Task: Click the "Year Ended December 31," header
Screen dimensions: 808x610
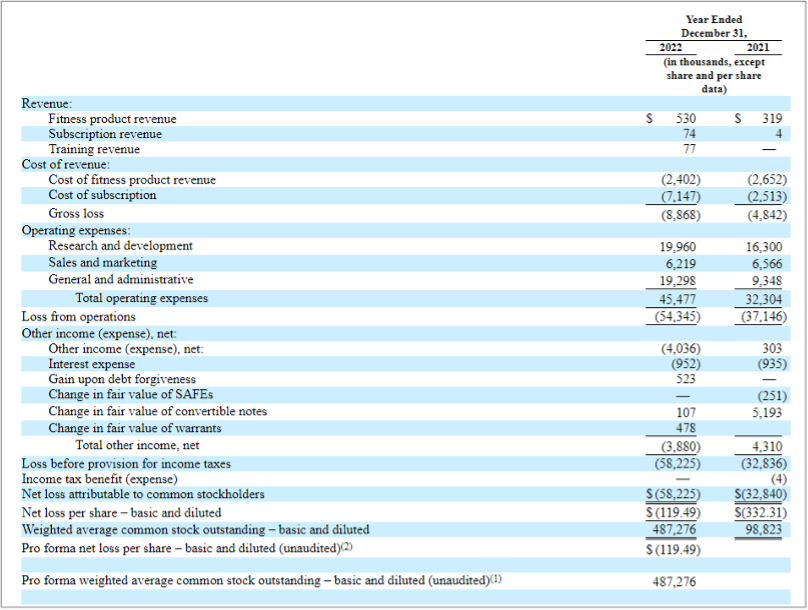Action: click(x=713, y=26)
